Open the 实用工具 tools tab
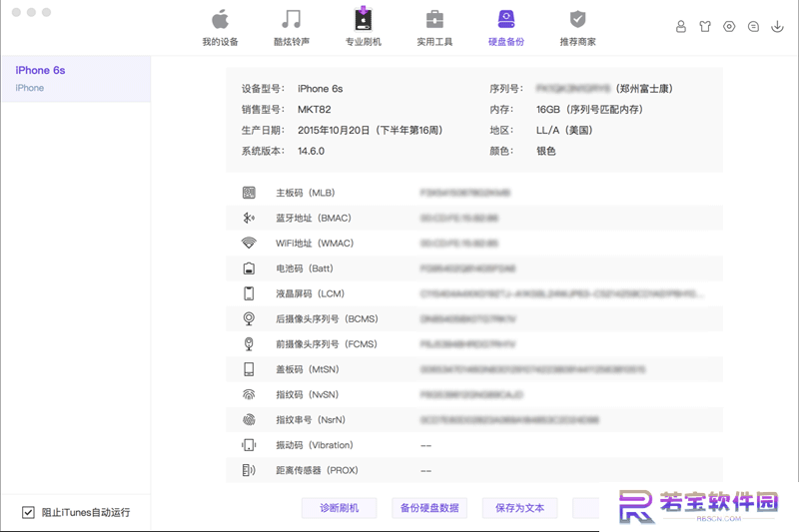Viewport: 799px width, 532px height. pyautogui.click(x=434, y=28)
